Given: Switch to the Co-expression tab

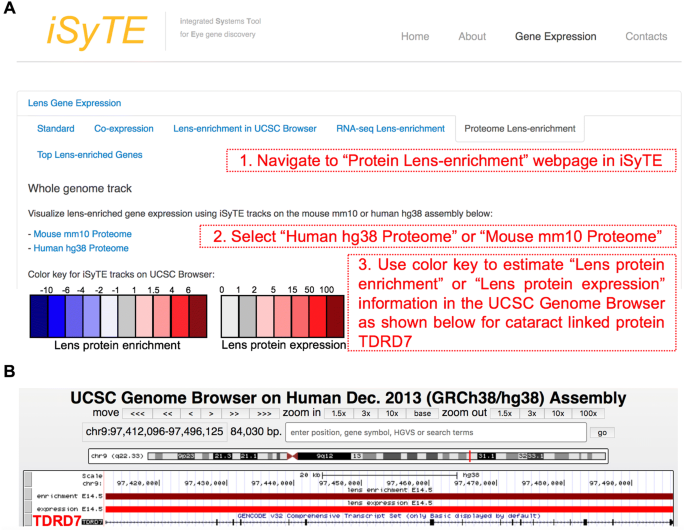Looking at the screenshot, I should pyautogui.click(x=124, y=128).
